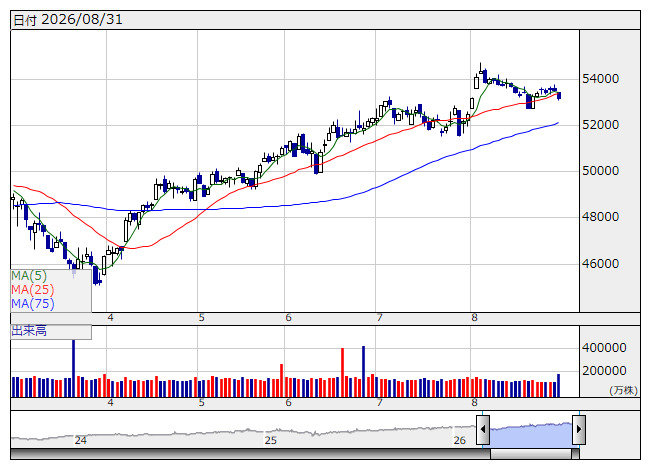Click the 48000 price axis label
The width and height of the screenshot is (653, 470).
point(601,217)
